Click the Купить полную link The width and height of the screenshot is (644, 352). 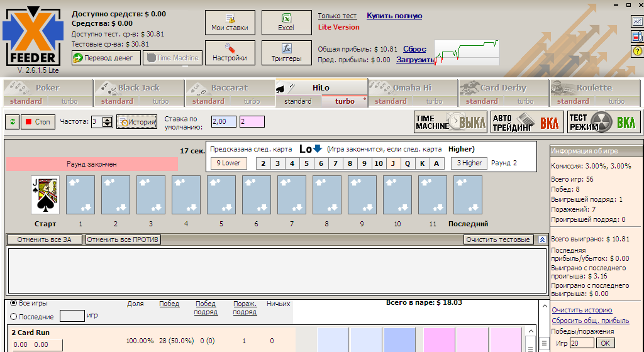tap(394, 16)
